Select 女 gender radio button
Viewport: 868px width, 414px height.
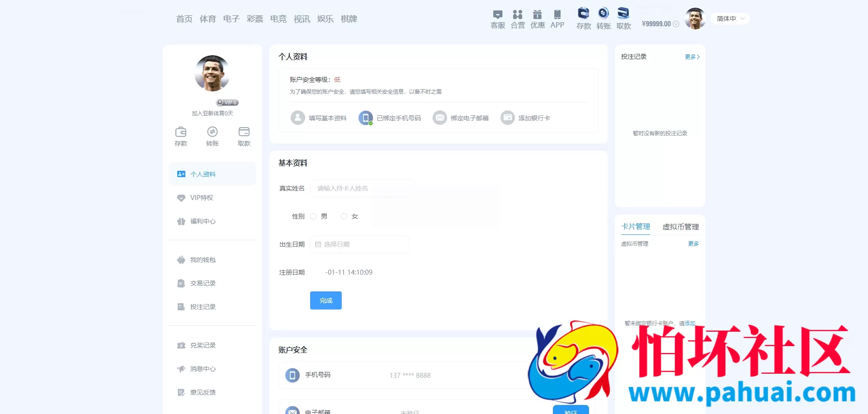(x=344, y=216)
